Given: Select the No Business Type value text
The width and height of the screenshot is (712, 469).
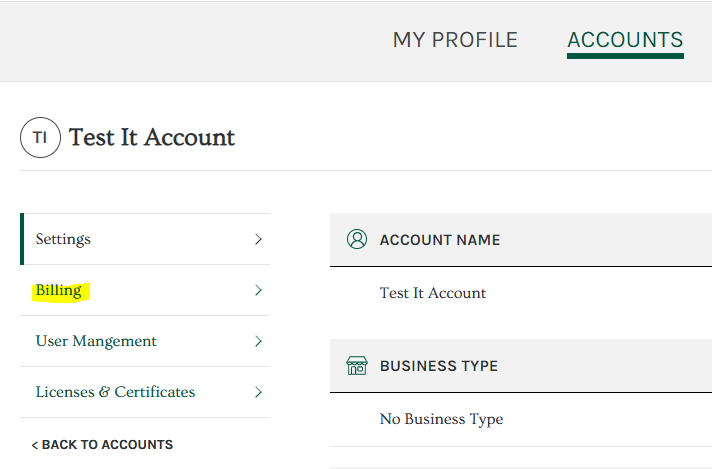Looking at the screenshot, I should pyautogui.click(x=441, y=419).
